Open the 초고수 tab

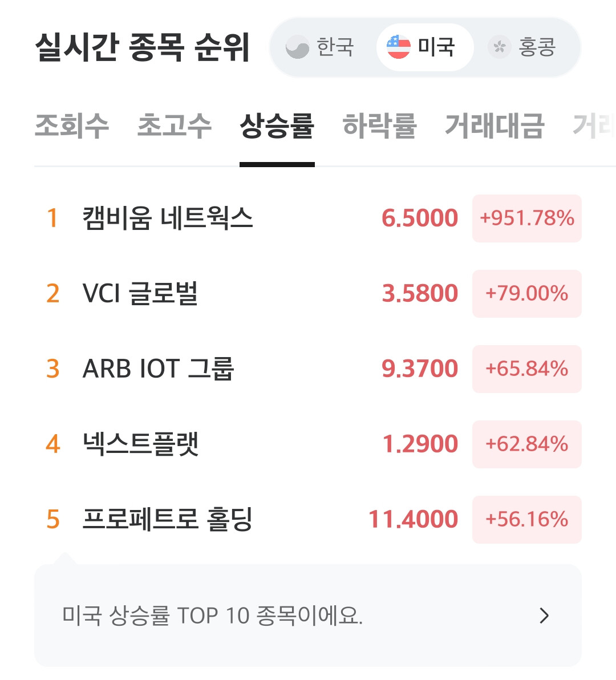175,126
